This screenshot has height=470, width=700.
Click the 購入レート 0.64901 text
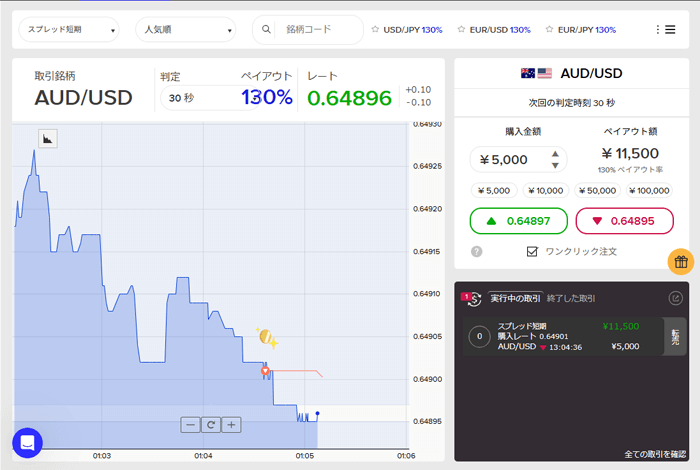533,337
